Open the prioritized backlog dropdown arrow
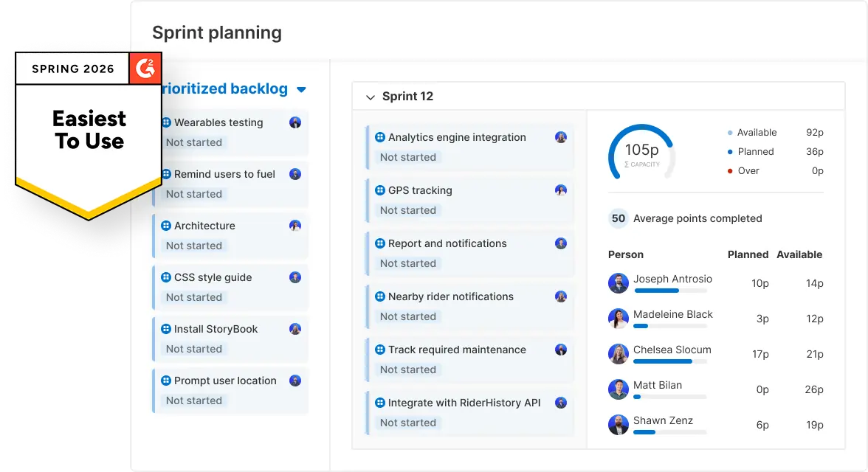Image resolution: width=868 pixels, height=472 pixels. [301, 90]
